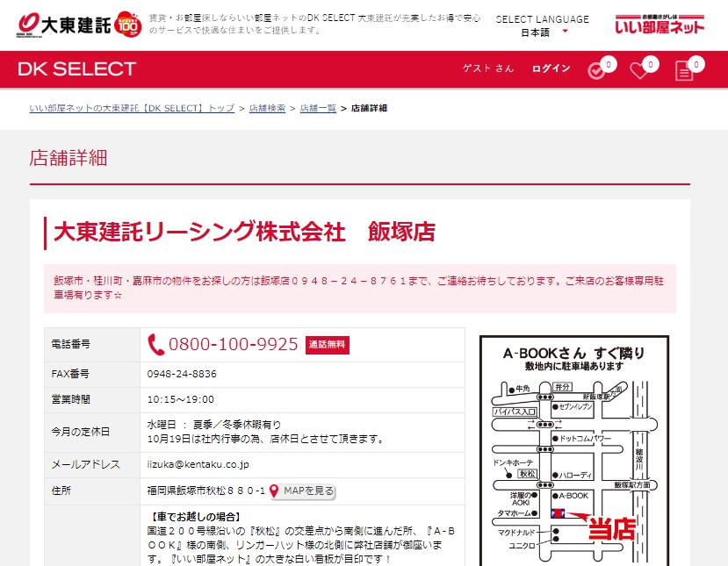Click the 住所 row label
Screen dimensions: 728x566
coord(61,491)
